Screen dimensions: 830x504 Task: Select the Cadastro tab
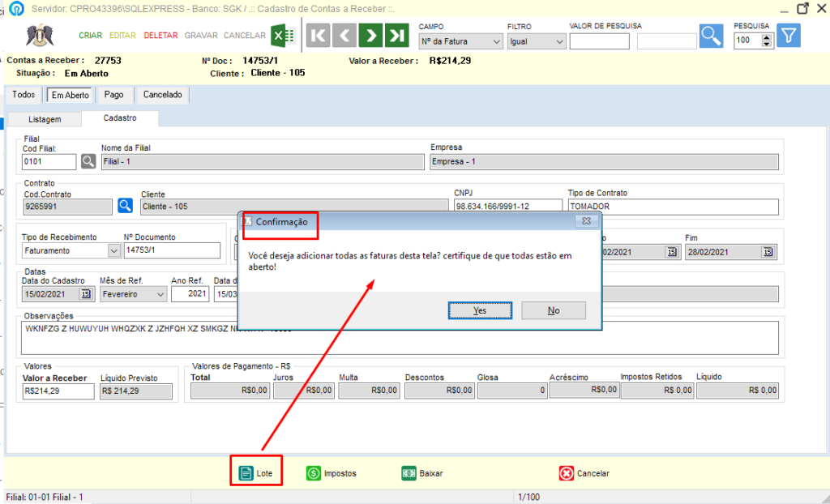120,118
